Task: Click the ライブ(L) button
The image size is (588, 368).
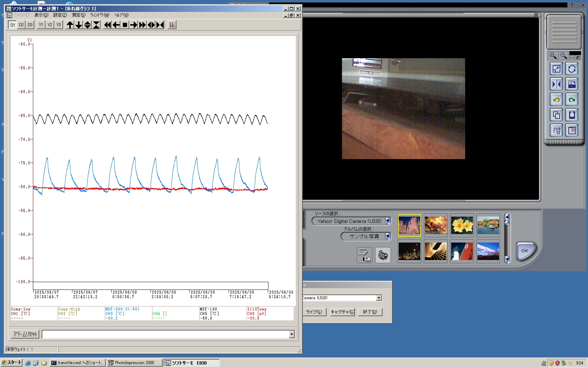Action: point(314,312)
